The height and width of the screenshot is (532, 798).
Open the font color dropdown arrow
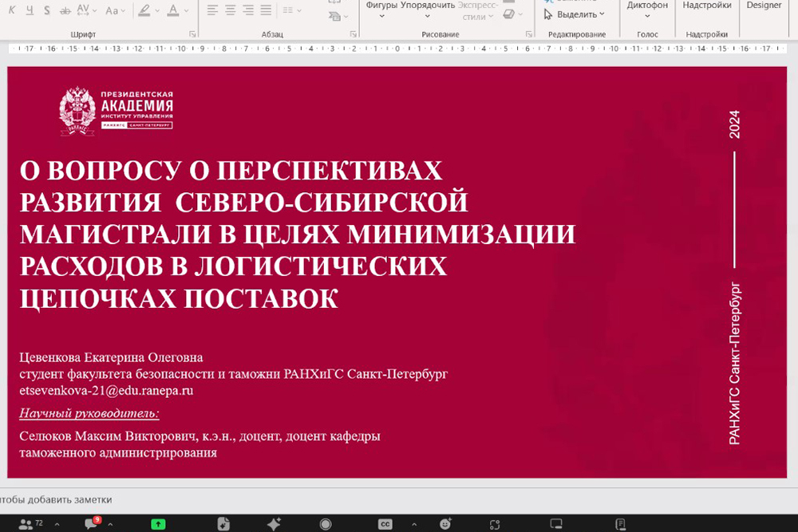point(187,11)
